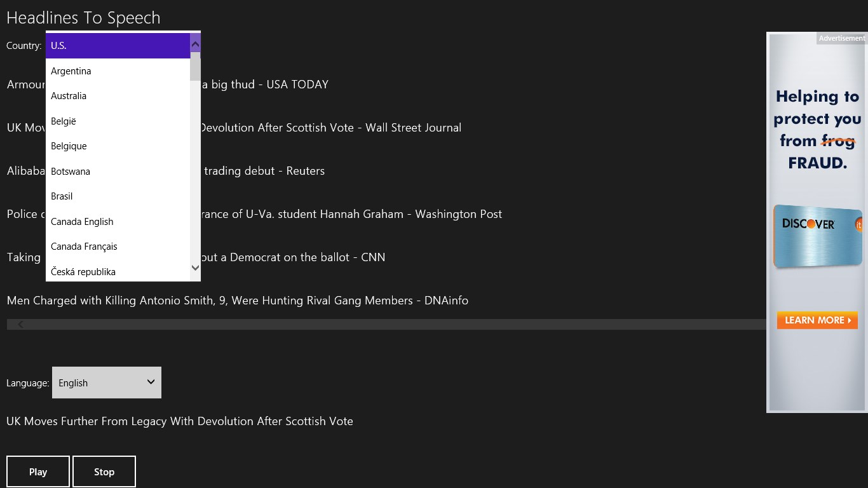Pick Canada Français option
868x488 pixels.
[x=118, y=247]
